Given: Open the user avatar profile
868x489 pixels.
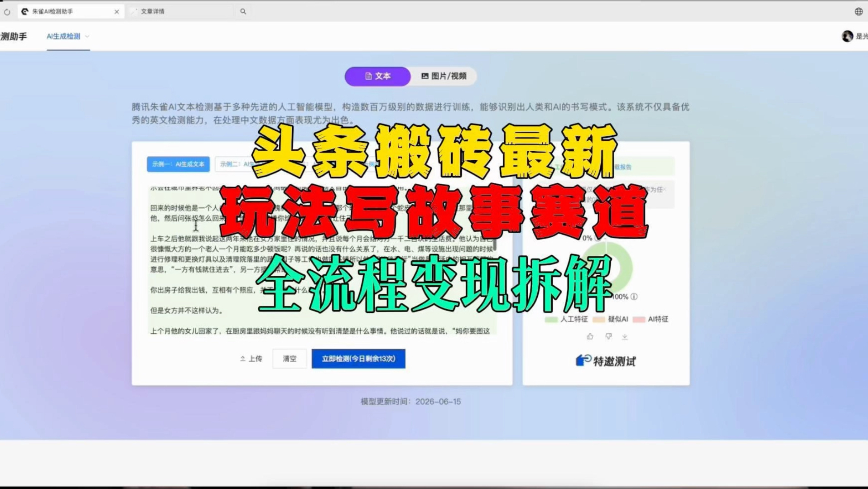Looking at the screenshot, I should point(847,36).
